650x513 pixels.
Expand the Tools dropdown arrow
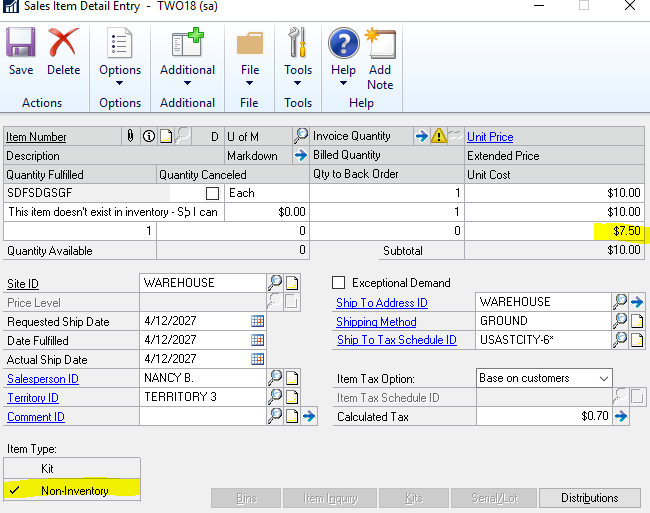297,83
